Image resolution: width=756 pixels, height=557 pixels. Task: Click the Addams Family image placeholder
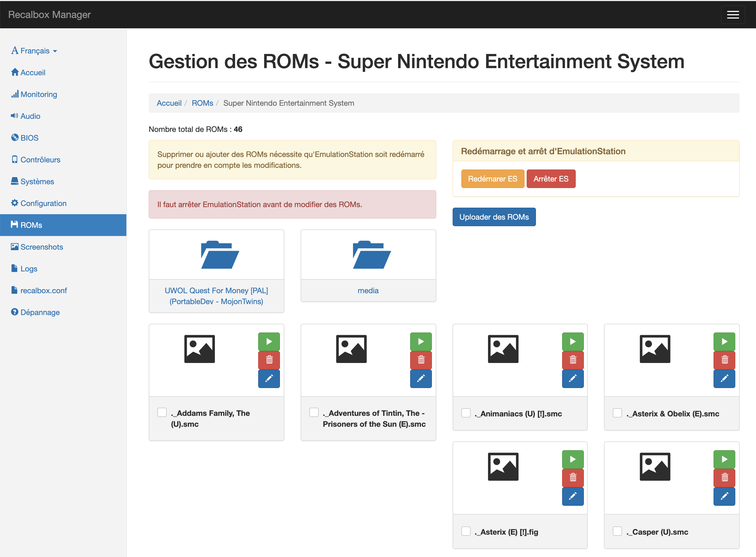coord(199,349)
